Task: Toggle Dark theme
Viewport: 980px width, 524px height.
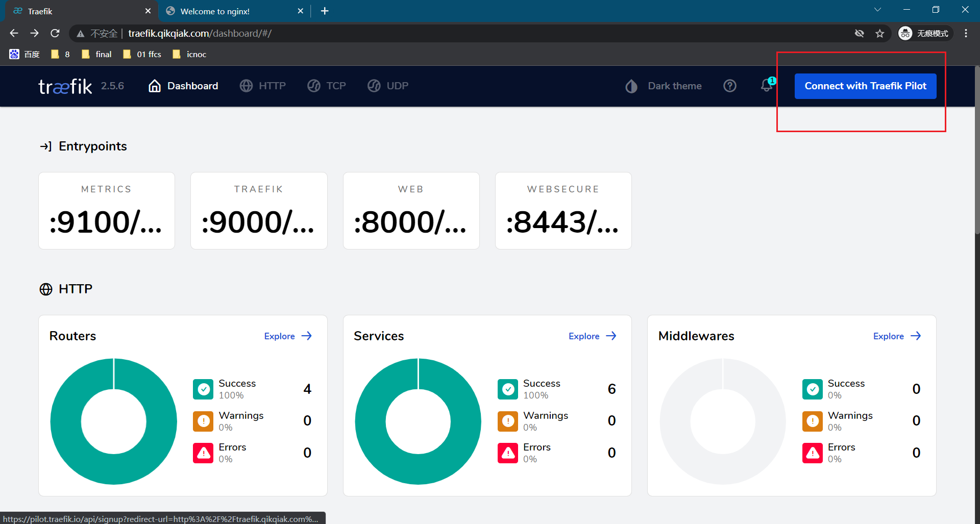Action: [x=663, y=86]
